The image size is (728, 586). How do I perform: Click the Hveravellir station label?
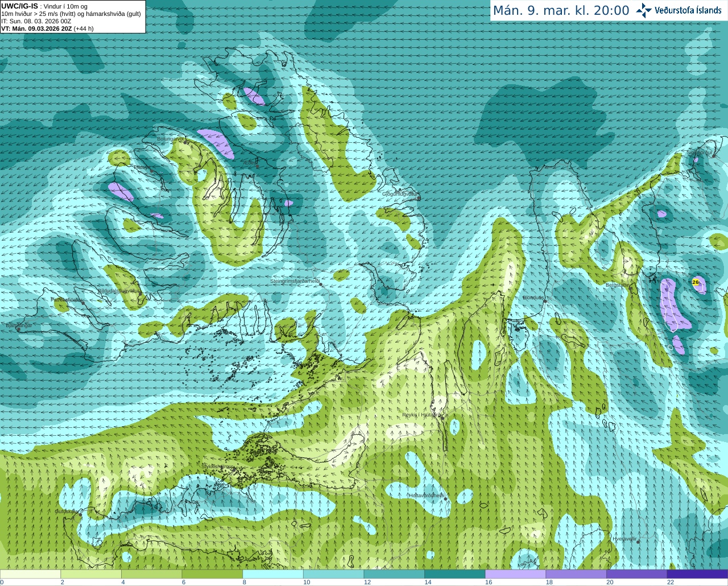point(624,538)
